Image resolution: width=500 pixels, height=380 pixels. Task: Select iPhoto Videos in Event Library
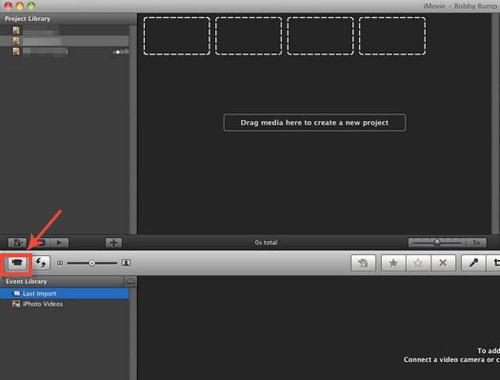coord(64,304)
